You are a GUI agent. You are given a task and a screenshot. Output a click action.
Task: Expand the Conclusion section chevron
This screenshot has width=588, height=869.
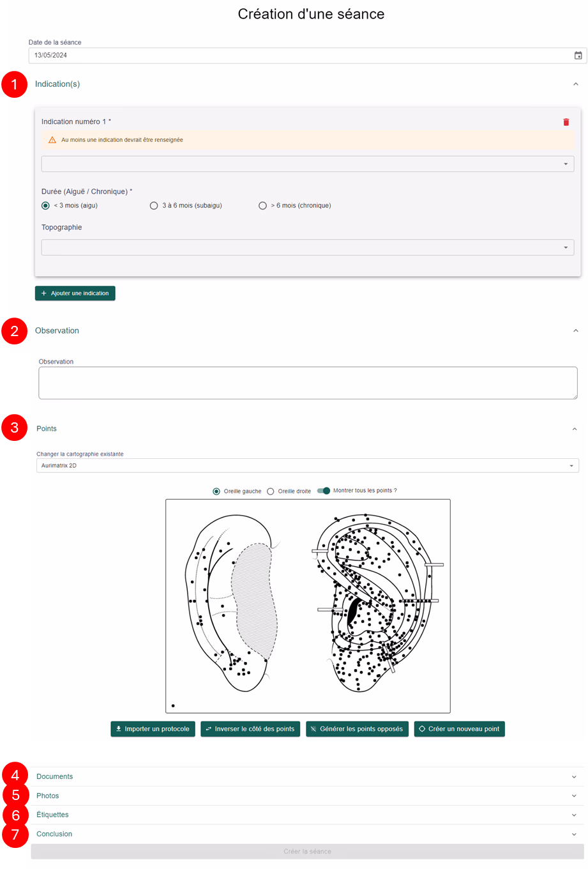pyautogui.click(x=574, y=834)
